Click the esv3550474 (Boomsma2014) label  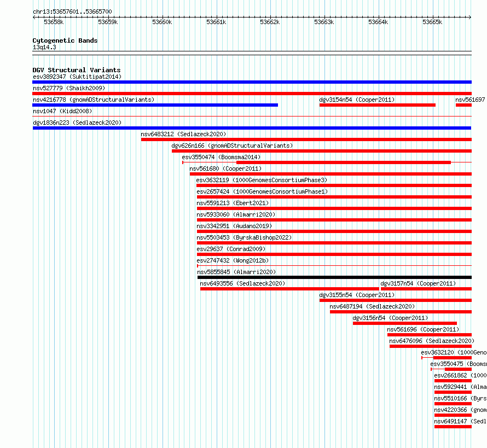click(221, 157)
